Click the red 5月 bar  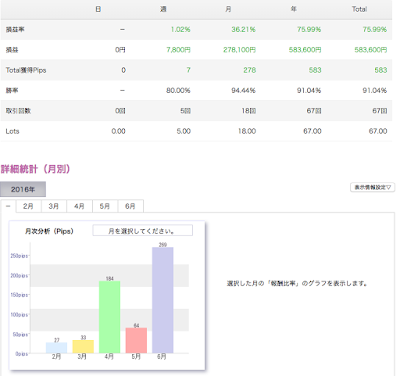(x=136, y=341)
